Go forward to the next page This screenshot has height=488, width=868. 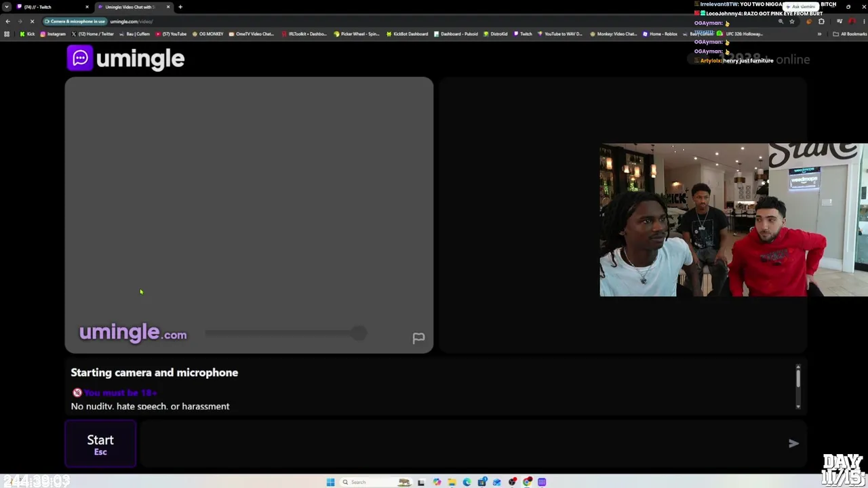click(20, 22)
